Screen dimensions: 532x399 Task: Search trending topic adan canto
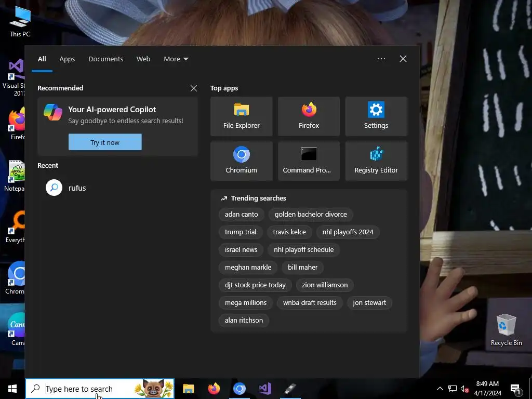[241, 215]
